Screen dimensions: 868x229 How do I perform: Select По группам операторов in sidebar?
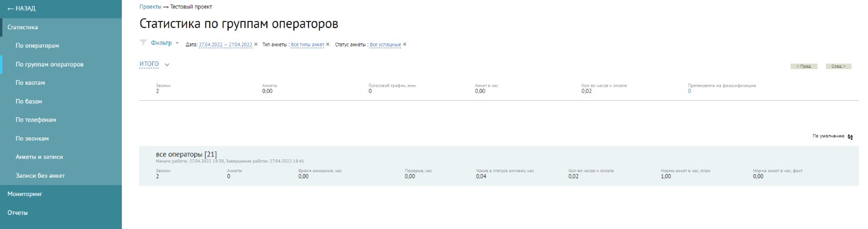61,64
